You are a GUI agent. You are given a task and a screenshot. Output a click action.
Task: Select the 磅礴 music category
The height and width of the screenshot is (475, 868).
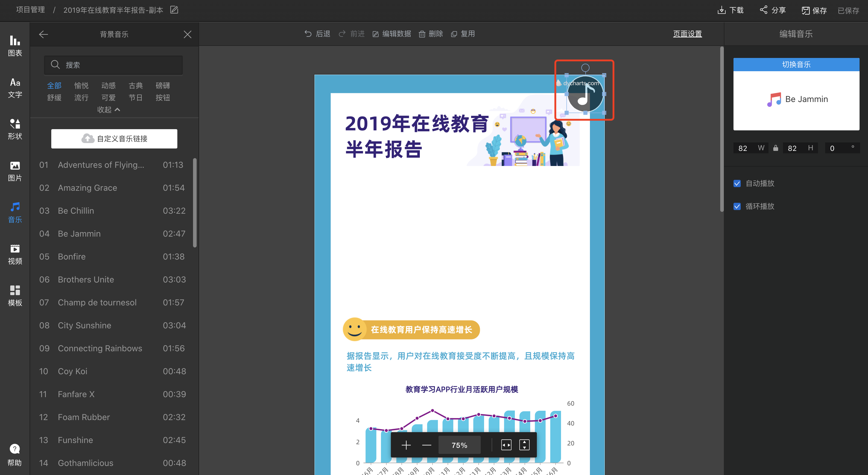(163, 86)
